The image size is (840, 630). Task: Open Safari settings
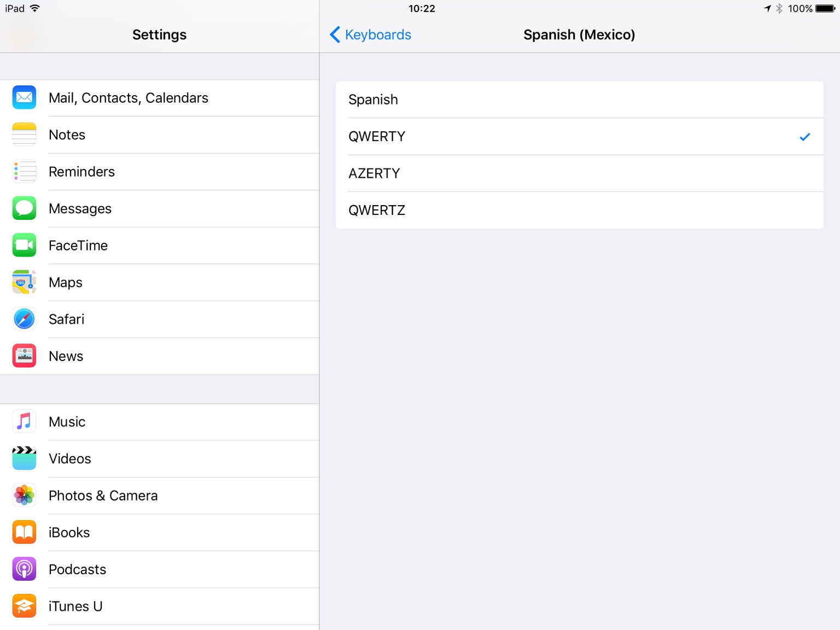(160, 319)
